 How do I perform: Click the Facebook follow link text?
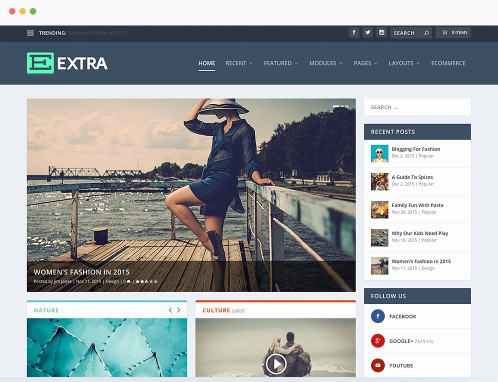tap(403, 316)
